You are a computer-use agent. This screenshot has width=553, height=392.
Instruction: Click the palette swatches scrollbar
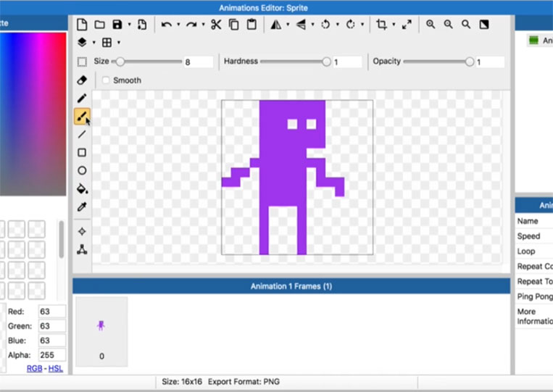point(62,240)
